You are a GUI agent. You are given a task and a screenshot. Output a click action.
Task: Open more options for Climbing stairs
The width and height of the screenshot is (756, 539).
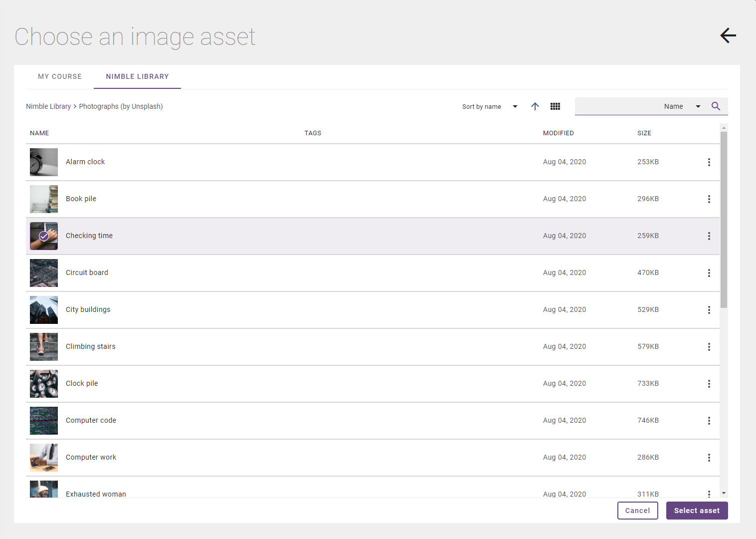[709, 347]
